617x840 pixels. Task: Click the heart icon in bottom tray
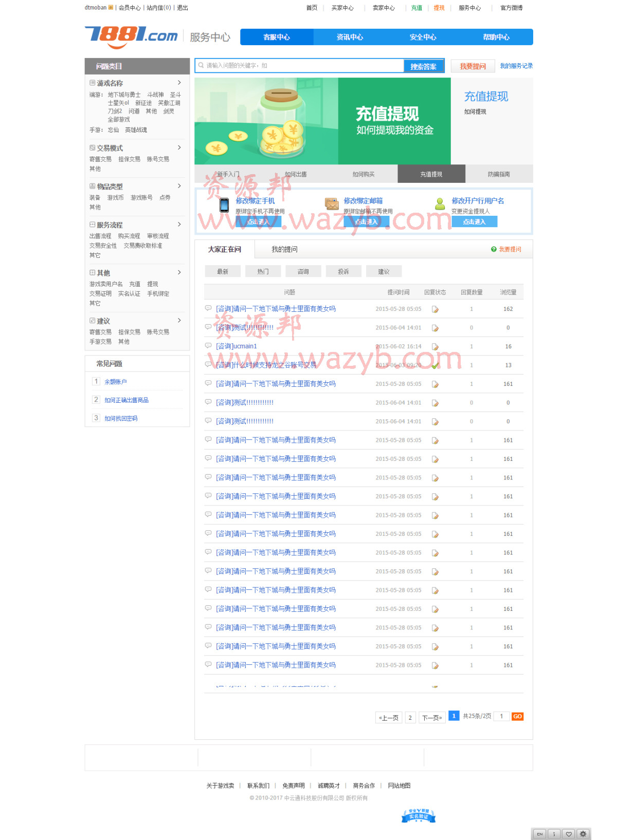click(x=568, y=834)
